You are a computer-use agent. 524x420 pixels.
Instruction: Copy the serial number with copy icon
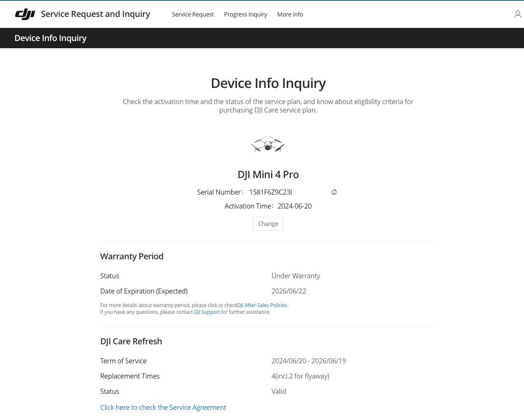[334, 192]
